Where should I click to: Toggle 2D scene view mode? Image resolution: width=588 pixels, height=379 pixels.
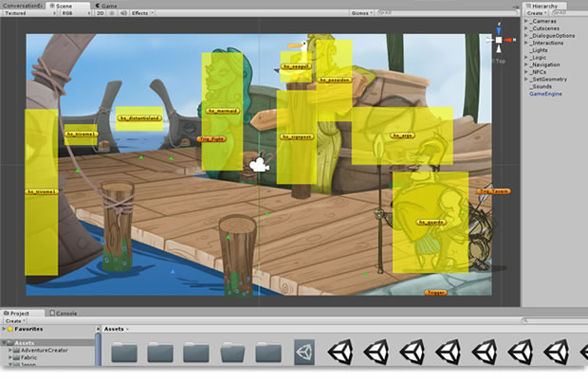pyautogui.click(x=101, y=12)
